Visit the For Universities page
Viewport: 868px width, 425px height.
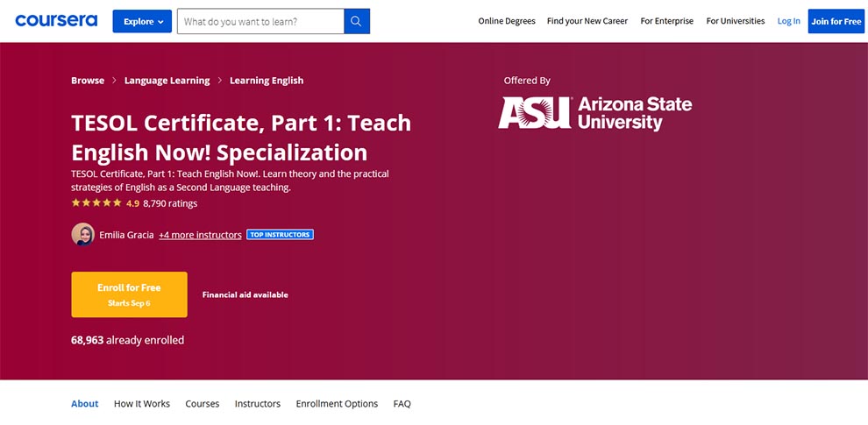pyautogui.click(x=736, y=21)
